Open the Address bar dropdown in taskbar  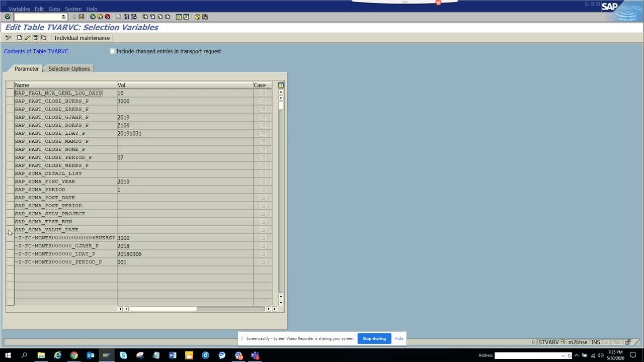pyautogui.click(x=563, y=355)
